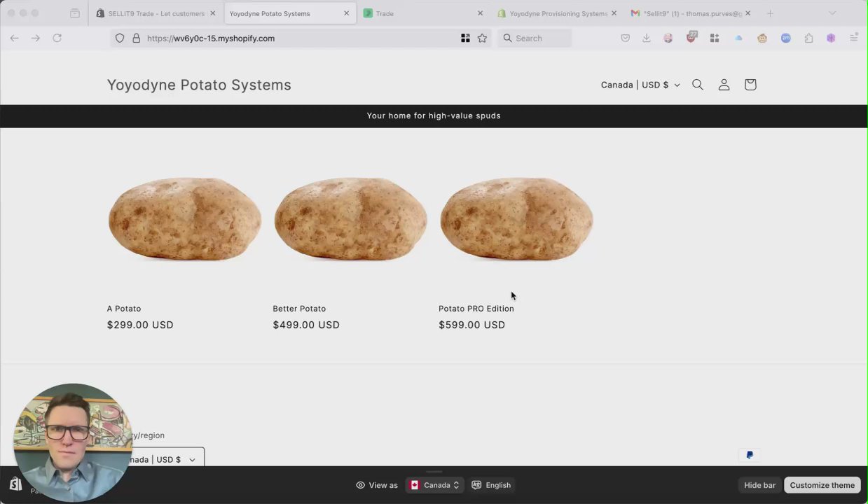868x504 pixels.
Task: Click the account login icon
Action: click(724, 85)
